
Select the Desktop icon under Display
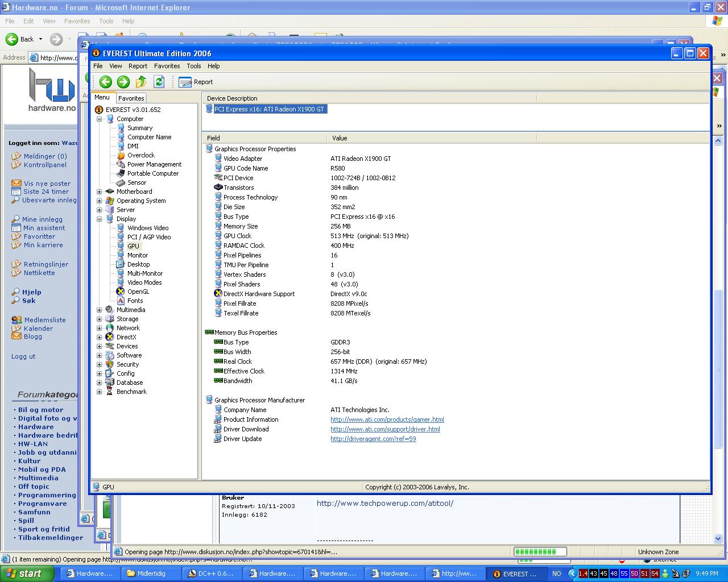(x=121, y=264)
